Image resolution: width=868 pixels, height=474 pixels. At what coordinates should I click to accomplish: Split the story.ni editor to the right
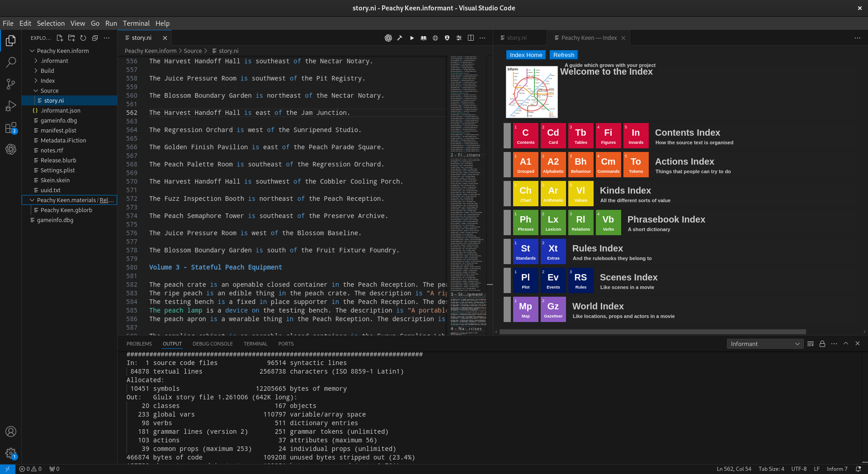pyautogui.click(x=471, y=38)
